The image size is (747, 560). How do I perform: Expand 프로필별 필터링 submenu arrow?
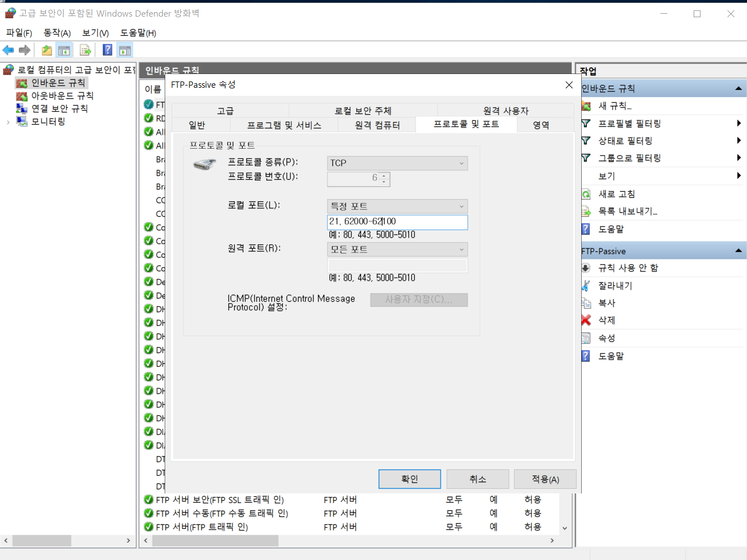coord(739,123)
